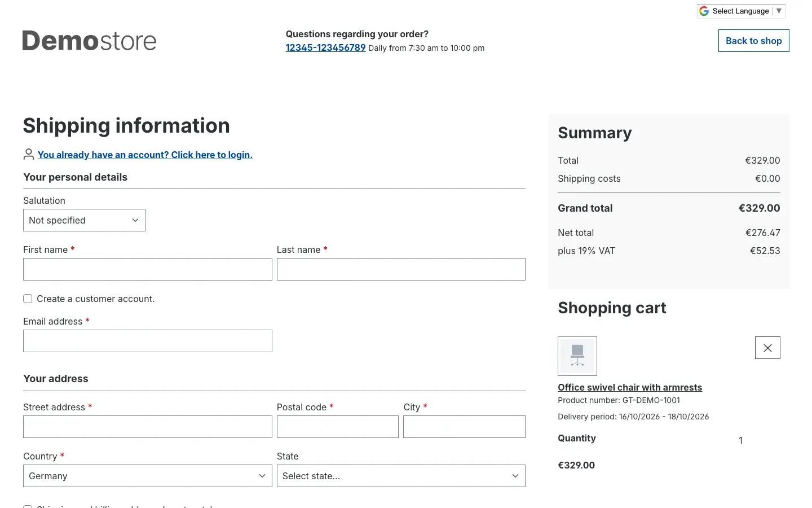Open the already have an account login link
The height and width of the screenshot is (508, 812).
[x=145, y=155]
